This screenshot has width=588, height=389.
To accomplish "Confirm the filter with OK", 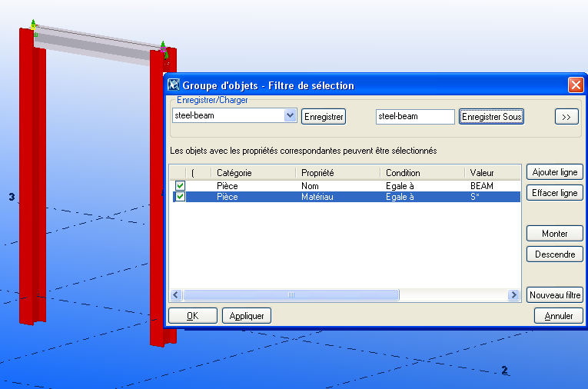I will pos(193,315).
